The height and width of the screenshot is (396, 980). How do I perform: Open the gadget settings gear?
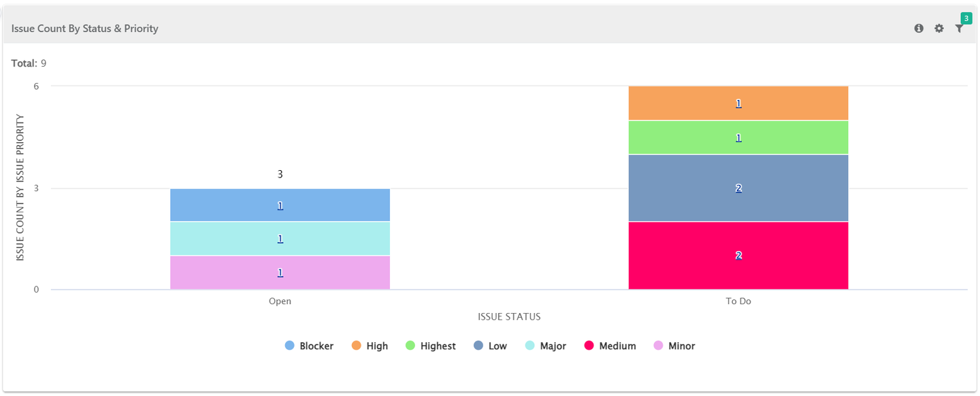939,28
